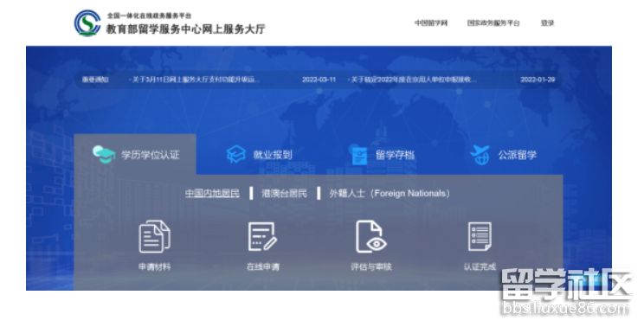Open the 中国留学网 header link

point(431,23)
